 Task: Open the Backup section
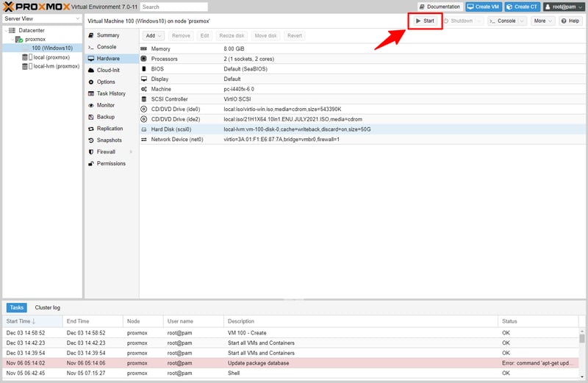105,117
